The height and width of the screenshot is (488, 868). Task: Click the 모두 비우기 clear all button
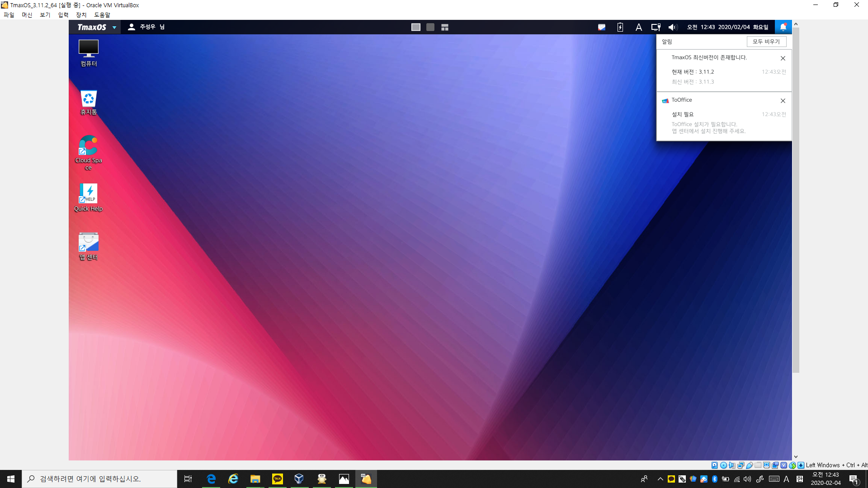click(x=766, y=42)
